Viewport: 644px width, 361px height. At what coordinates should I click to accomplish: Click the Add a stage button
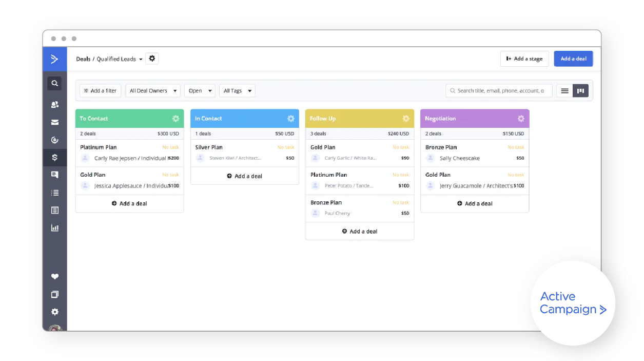pyautogui.click(x=524, y=59)
